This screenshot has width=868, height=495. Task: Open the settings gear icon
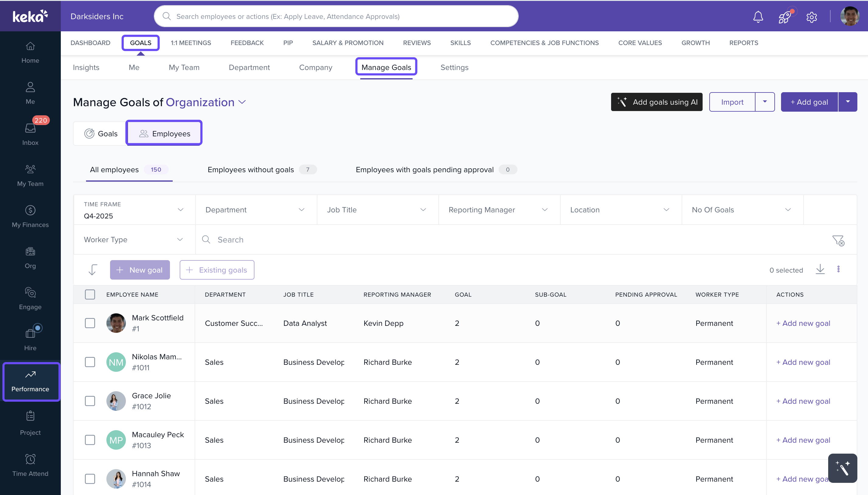(811, 17)
